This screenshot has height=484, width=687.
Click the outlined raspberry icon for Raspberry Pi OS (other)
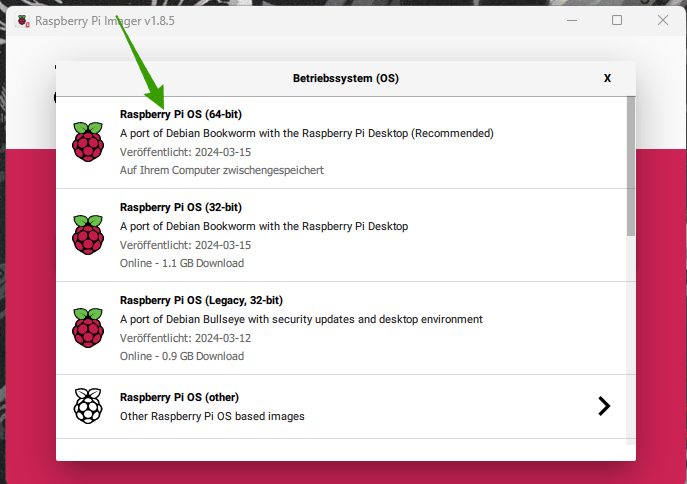pyautogui.click(x=88, y=406)
